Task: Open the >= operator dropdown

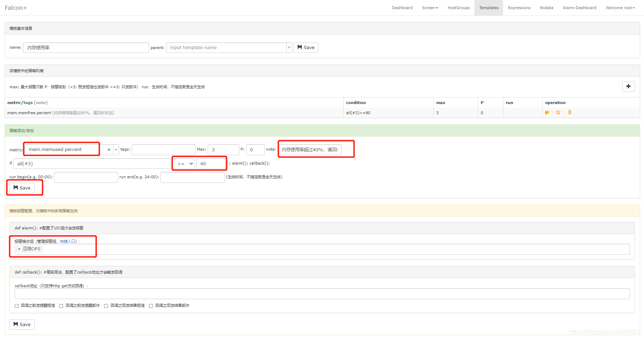Action: click(185, 164)
